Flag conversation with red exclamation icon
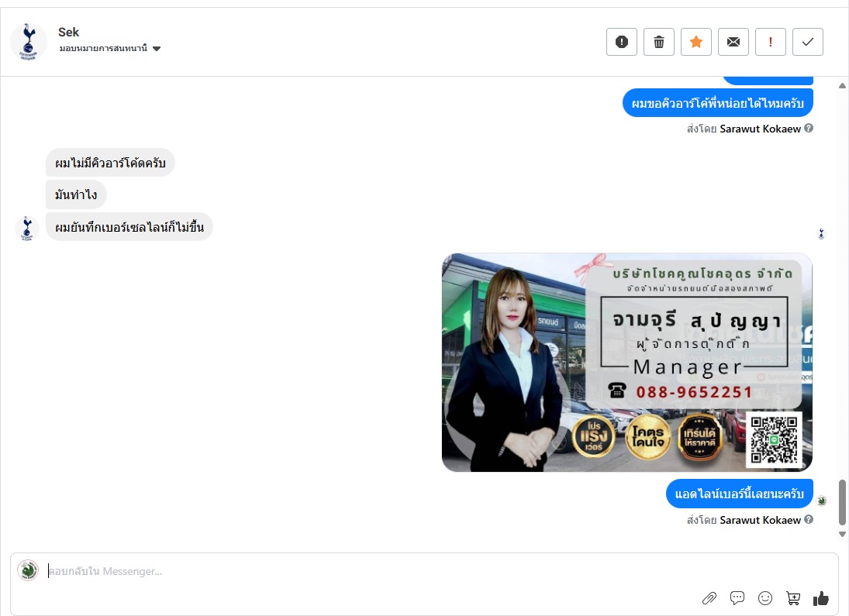 pos(771,42)
